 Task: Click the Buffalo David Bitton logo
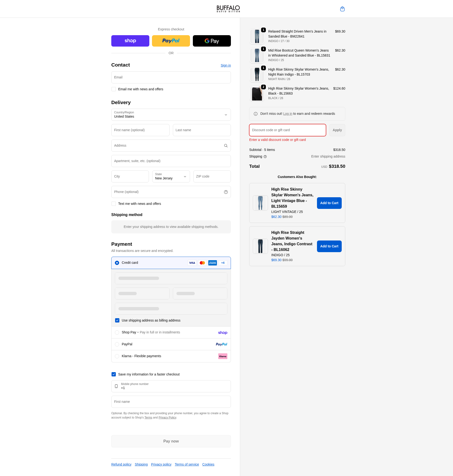pyautogui.click(x=228, y=9)
